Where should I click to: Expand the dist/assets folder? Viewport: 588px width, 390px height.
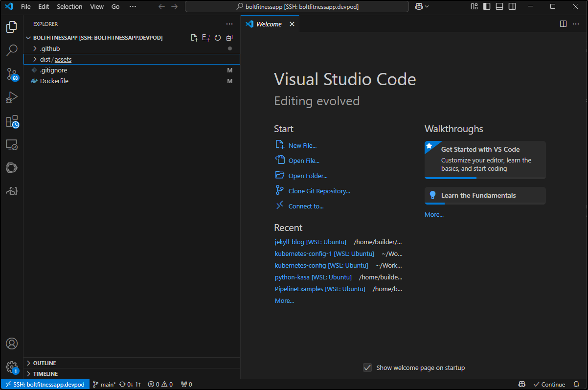(132, 59)
